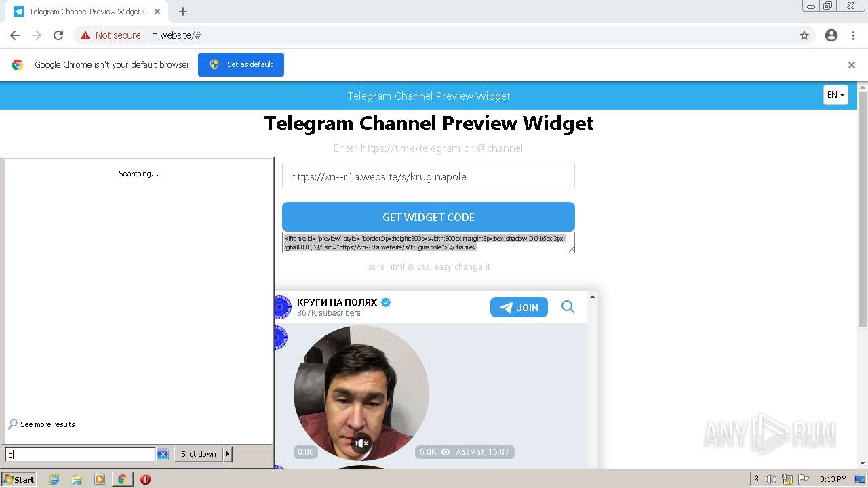This screenshot has width=868, height=488.
Task: Click the JOIN Telegram channel button
Action: tap(519, 307)
